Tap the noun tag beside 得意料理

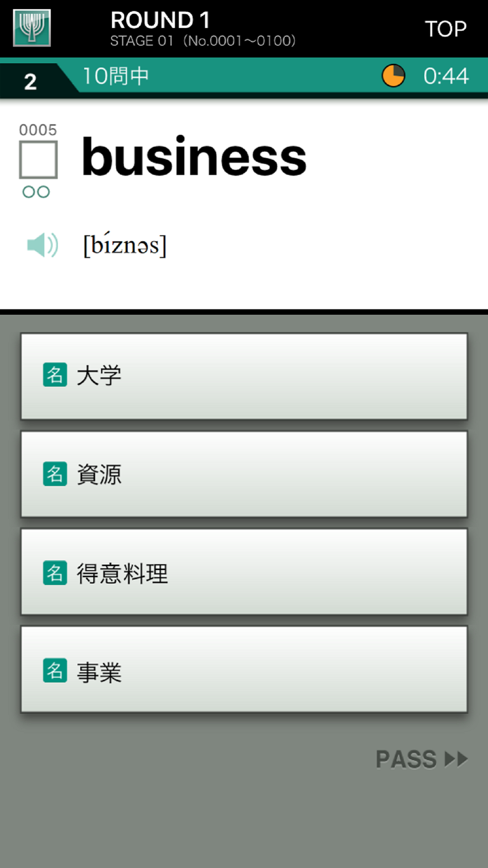tap(55, 573)
